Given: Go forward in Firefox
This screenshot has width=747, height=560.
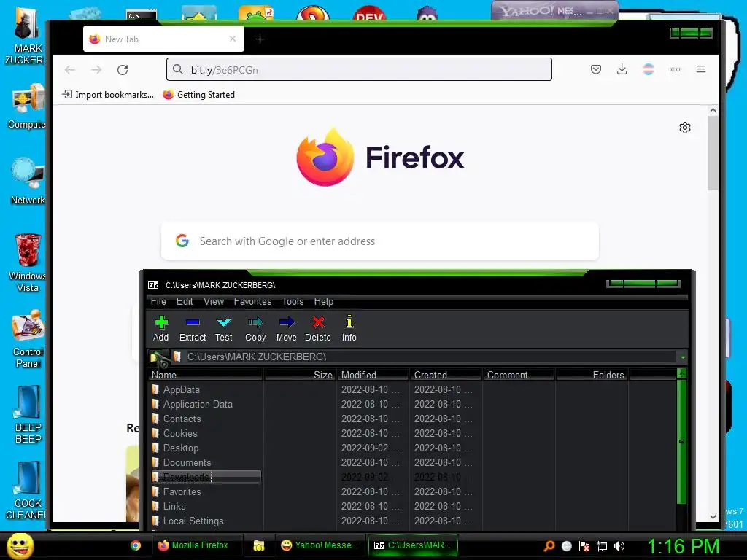Looking at the screenshot, I should coord(96,69).
